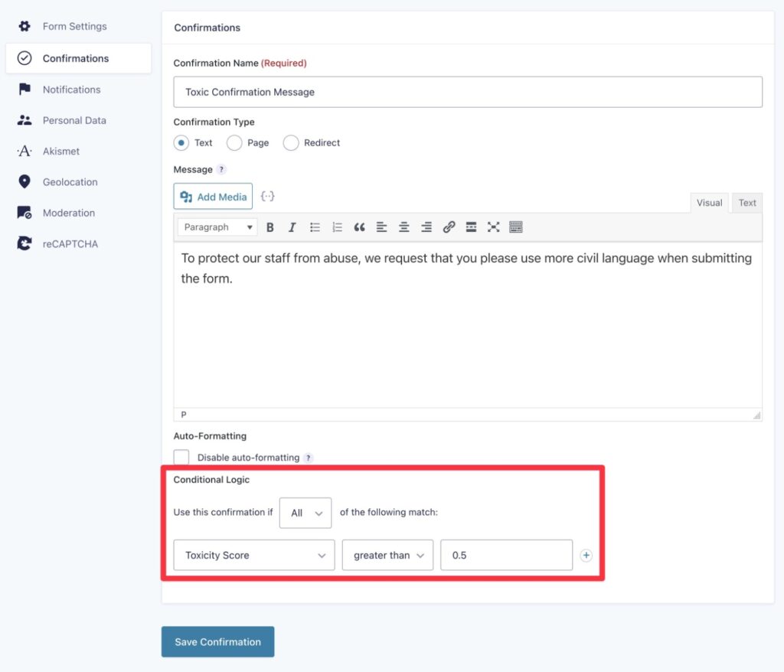Insert a blockquote in the message editor
Image resolution: width=784 pixels, height=672 pixels.
pyautogui.click(x=360, y=227)
